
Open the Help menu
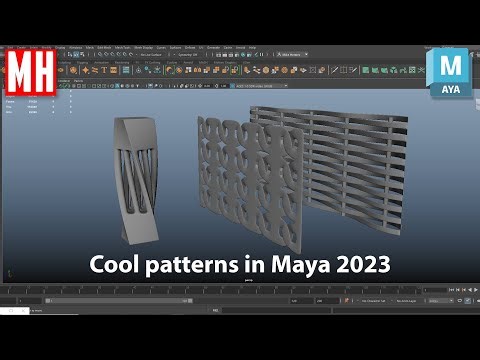click(252, 48)
